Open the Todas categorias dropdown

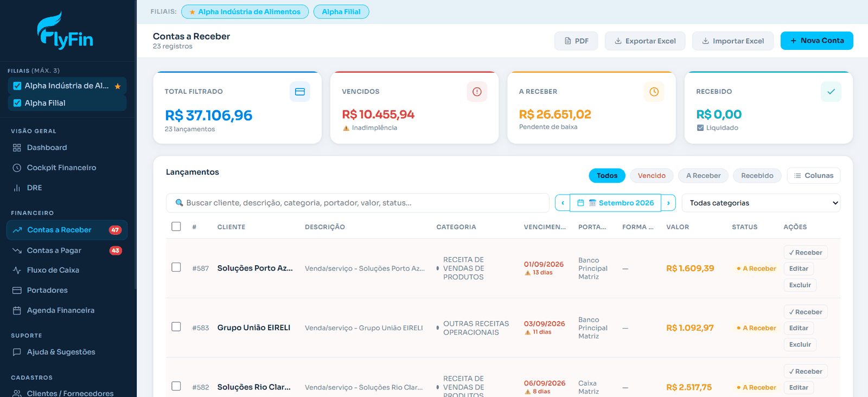[x=761, y=203]
